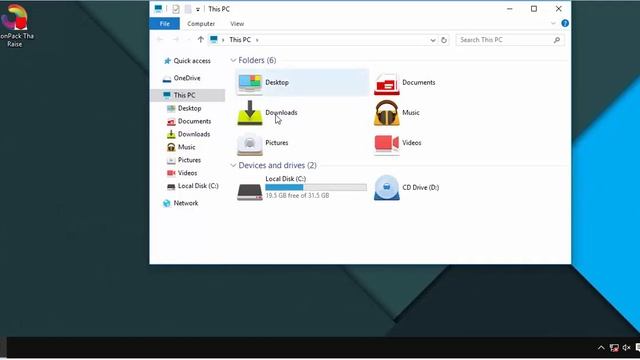The image size is (640, 360).
Task: Click This PC in the address bar
Action: 240,40
